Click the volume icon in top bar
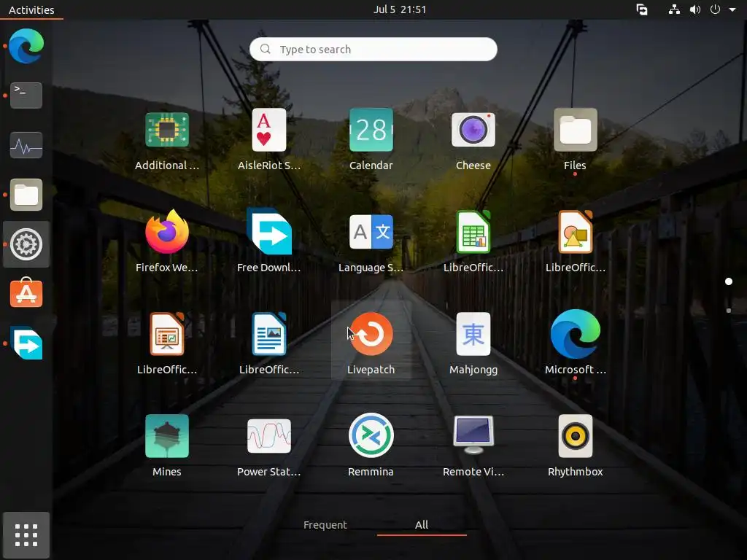Viewport: 747px width, 560px height. [x=695, y=9]
